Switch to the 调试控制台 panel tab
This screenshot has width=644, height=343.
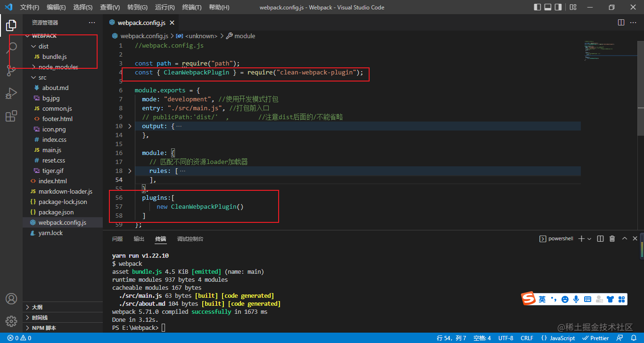click(x=190, y=239)
